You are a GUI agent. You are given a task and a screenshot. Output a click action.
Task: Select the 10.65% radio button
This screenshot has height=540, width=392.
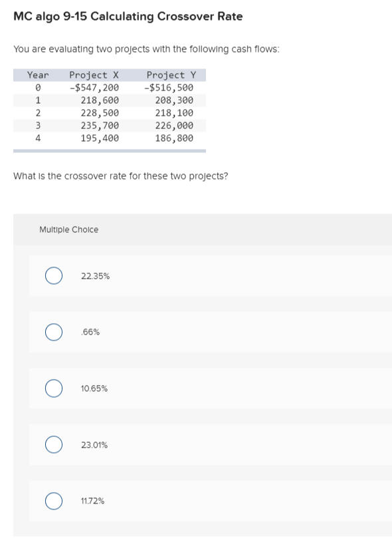click(54, 388)
